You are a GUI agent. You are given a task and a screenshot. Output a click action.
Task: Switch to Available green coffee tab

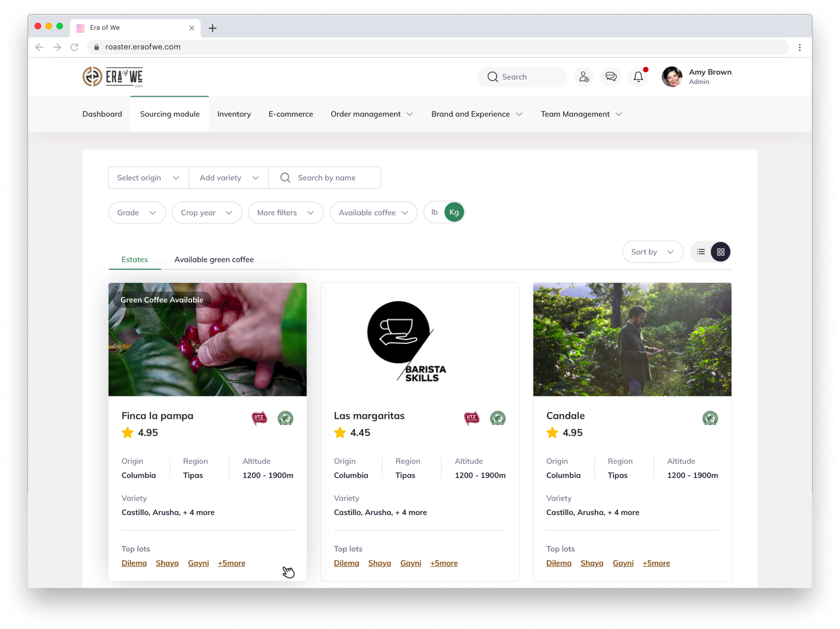click(214, 260)
